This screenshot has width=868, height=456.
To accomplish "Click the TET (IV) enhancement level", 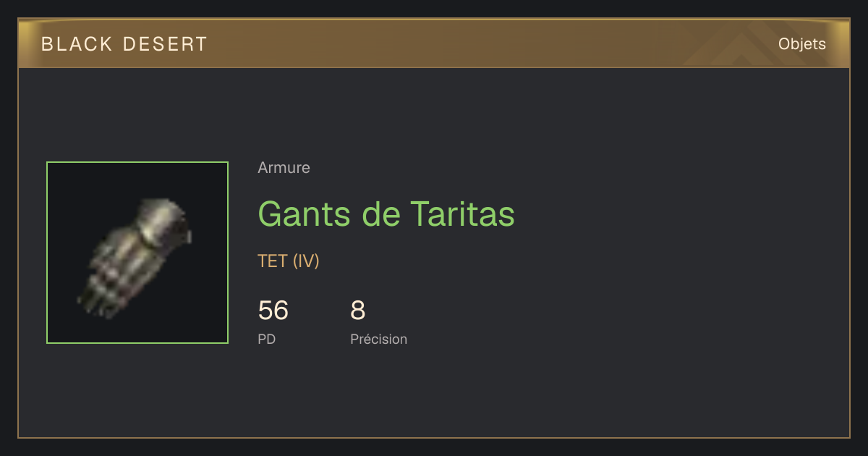I will (289, 261).
